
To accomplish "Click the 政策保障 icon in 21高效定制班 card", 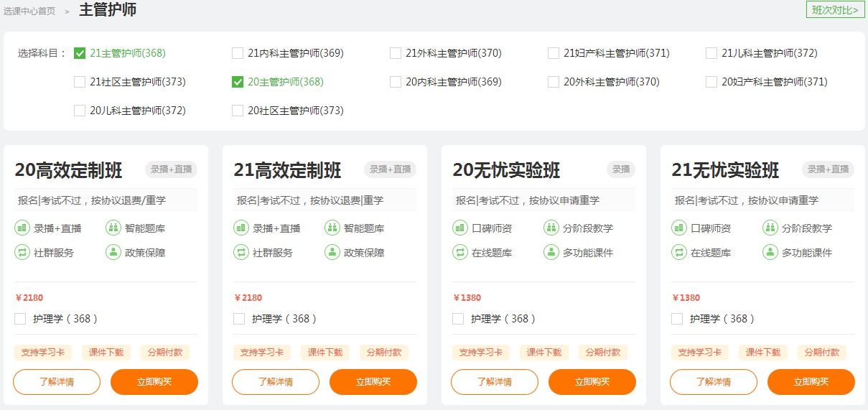I will click(332, 253).
